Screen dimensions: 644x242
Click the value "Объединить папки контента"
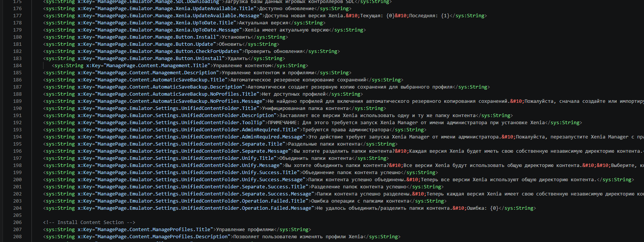[315, 158]
